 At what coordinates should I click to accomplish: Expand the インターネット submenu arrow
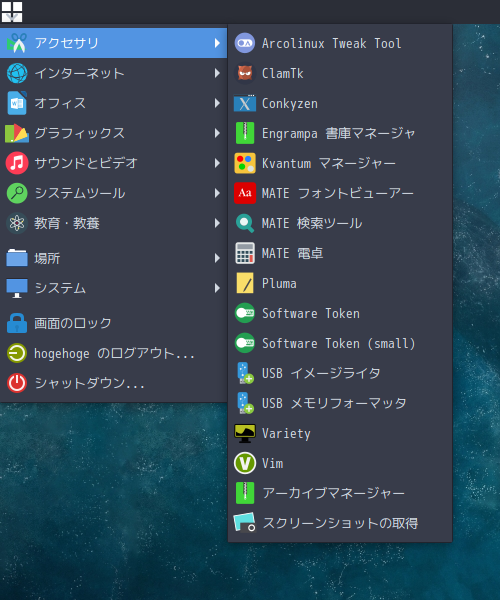[217, 73]
